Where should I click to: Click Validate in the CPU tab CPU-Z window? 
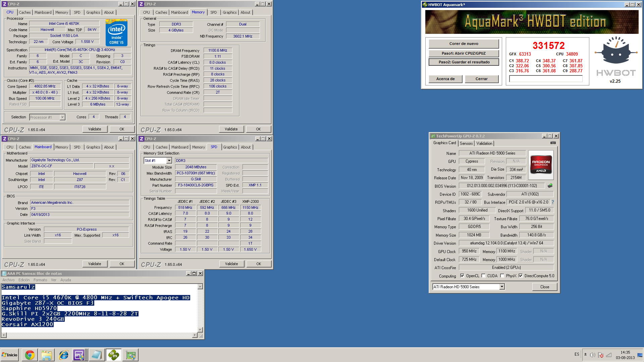[95, 129]
